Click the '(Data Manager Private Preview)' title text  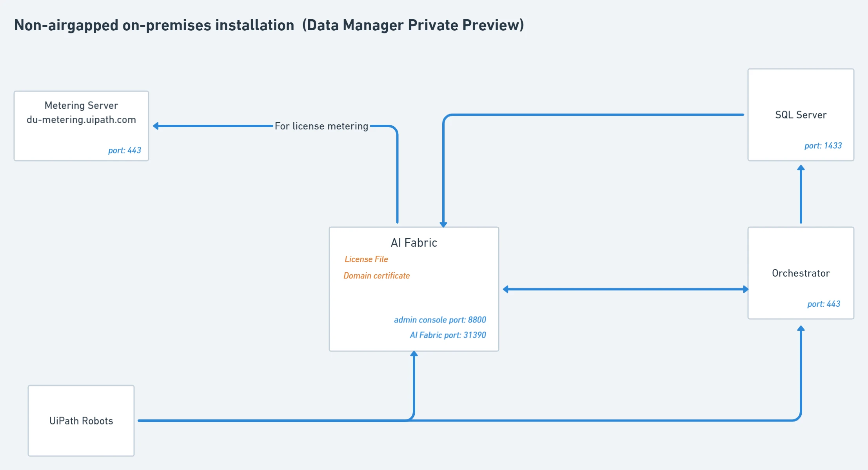click(413, 25)
